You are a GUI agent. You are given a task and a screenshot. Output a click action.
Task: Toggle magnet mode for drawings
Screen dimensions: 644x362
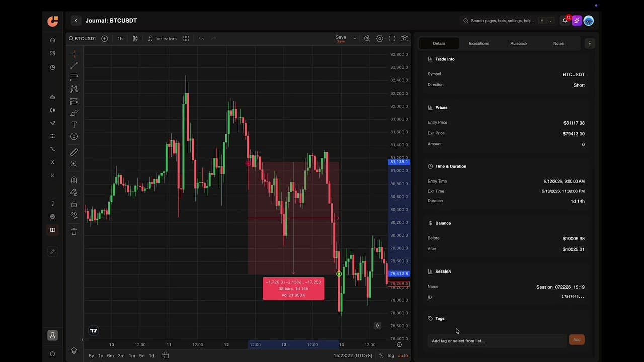74,179
